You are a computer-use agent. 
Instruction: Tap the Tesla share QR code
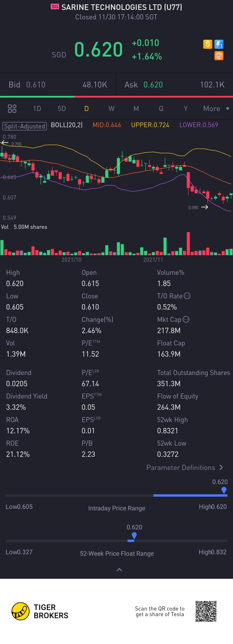206,611
